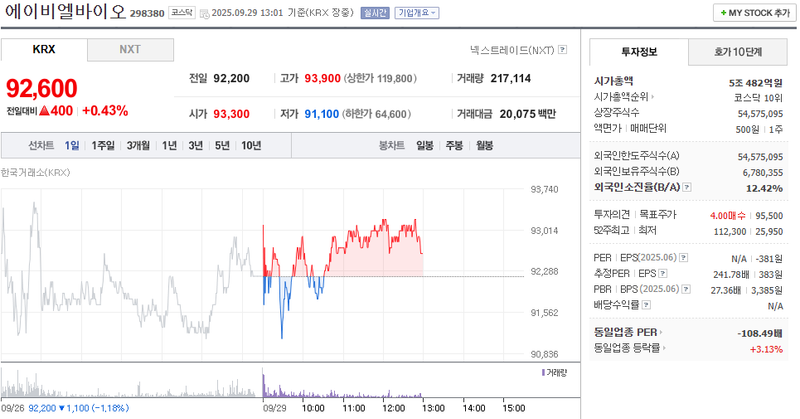Show the 일봉 candlestick chart

(x=425, y=146)
